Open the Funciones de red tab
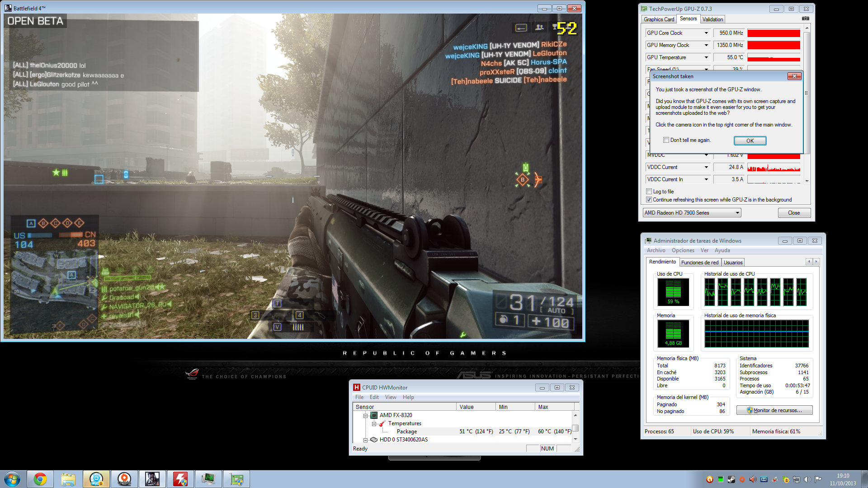Viewport: 868px width, 488px height. click(x=699, y=263)
